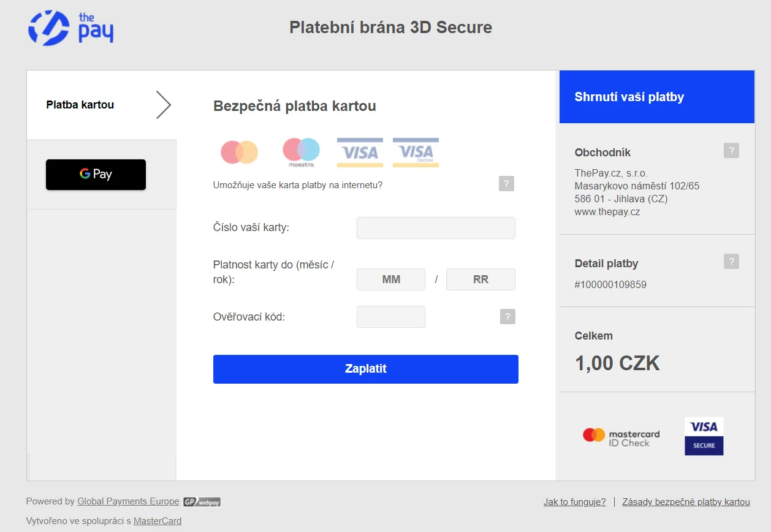Click the VISA Electron card logo

[416, 153]
